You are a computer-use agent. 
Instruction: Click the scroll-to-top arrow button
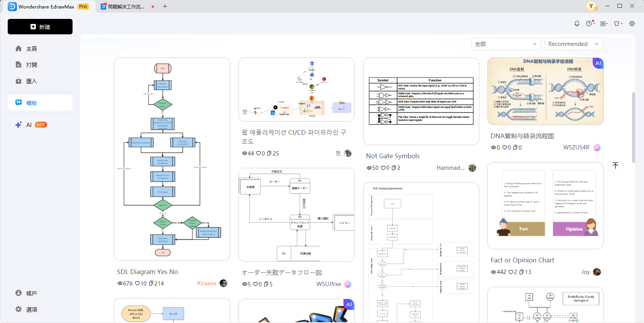(x=615, y=166)
